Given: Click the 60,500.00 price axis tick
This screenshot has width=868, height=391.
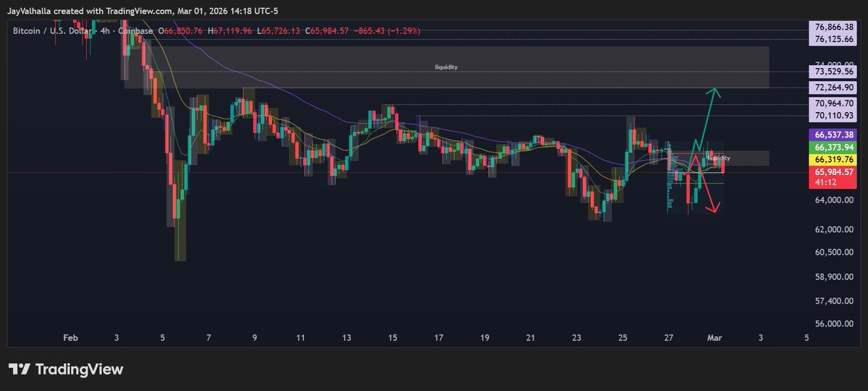Looking at the screenshot, I should click(834, 252).
